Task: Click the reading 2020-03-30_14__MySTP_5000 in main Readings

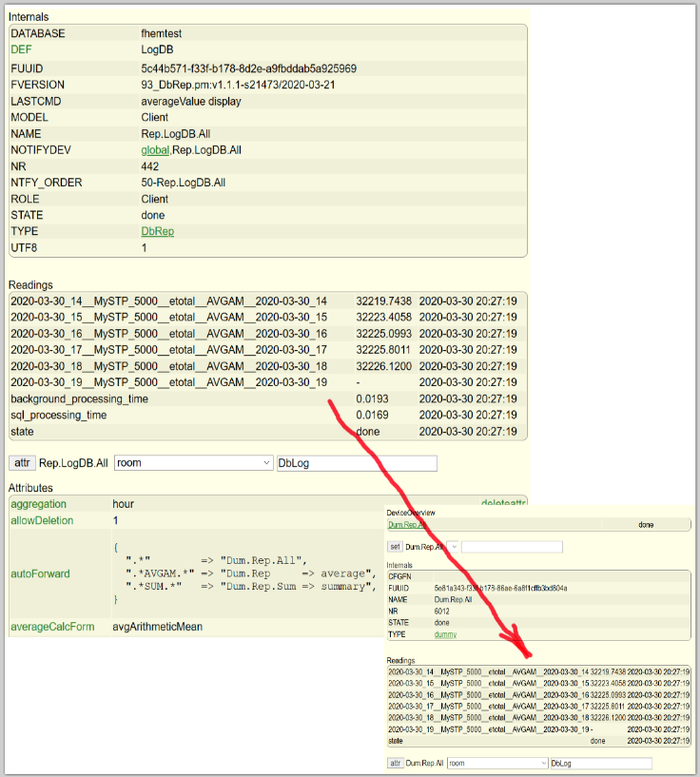Action: pyautogui.click(x=168, y=301)
